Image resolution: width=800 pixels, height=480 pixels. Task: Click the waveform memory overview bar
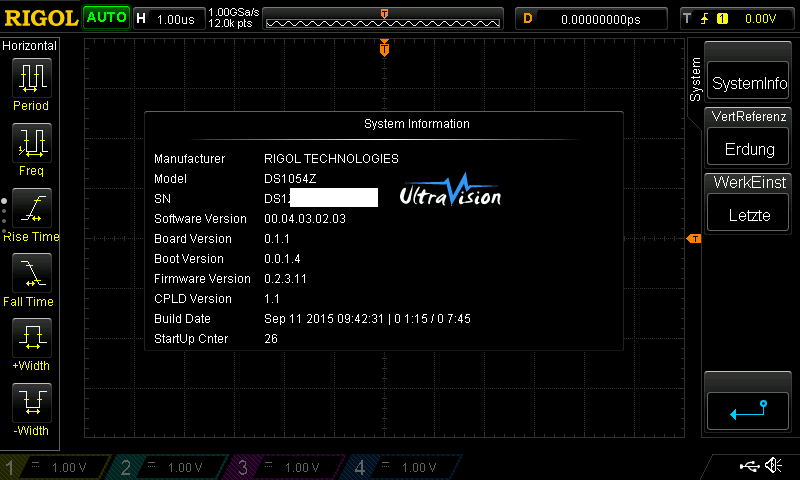click(x=383, y=22)
